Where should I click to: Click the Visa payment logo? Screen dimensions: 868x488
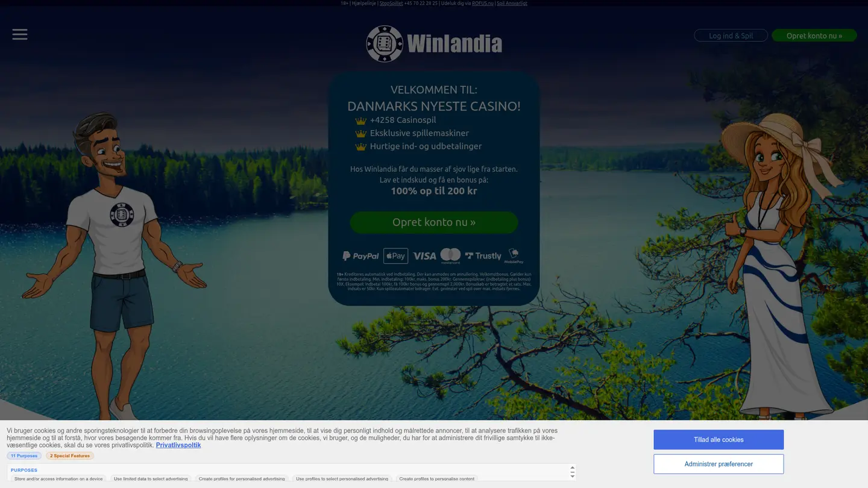coord(424,256)
